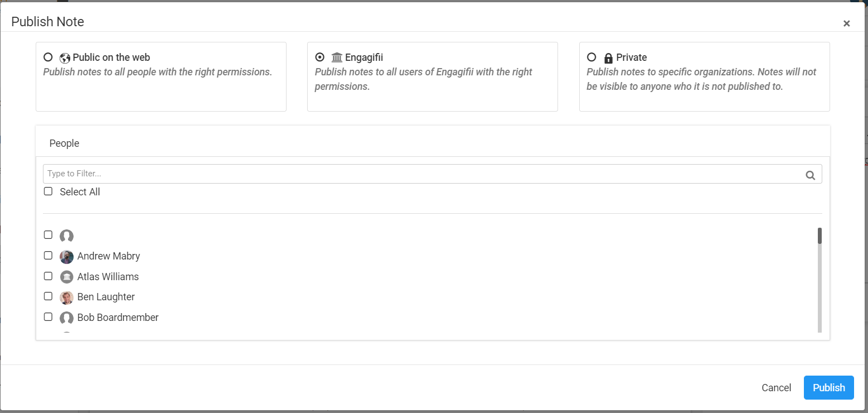868x413 pixels.
Task: Click the Engagifii institution building icon
Action: click(x=337, y=57)
